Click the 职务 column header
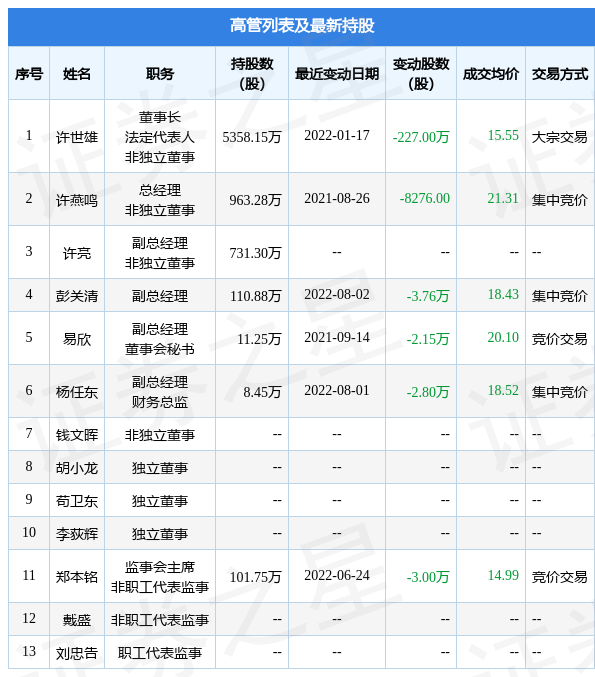This screenshot has width=595, height=677. pos(160,74)
